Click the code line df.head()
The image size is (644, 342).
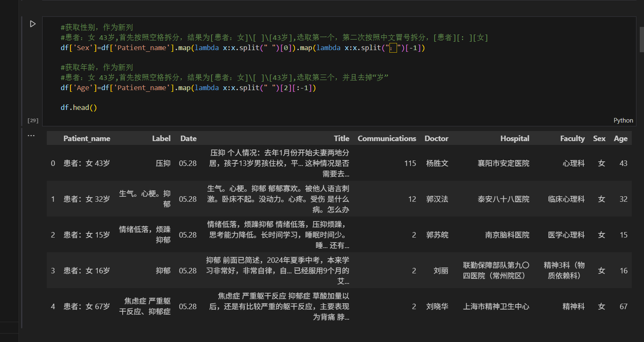[x=79, y=107]
